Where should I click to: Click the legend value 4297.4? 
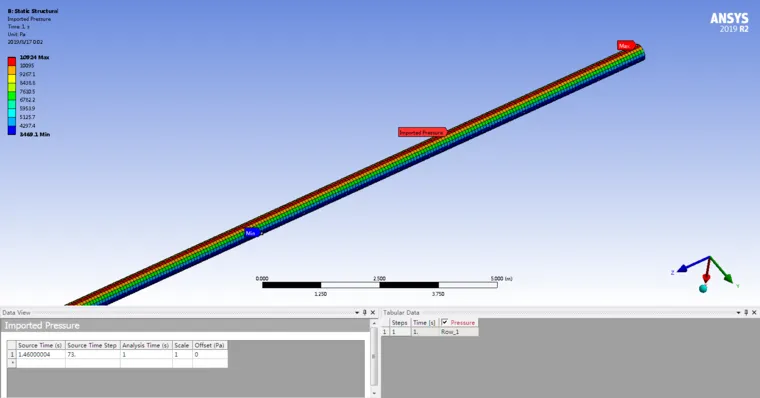[27, 126]
